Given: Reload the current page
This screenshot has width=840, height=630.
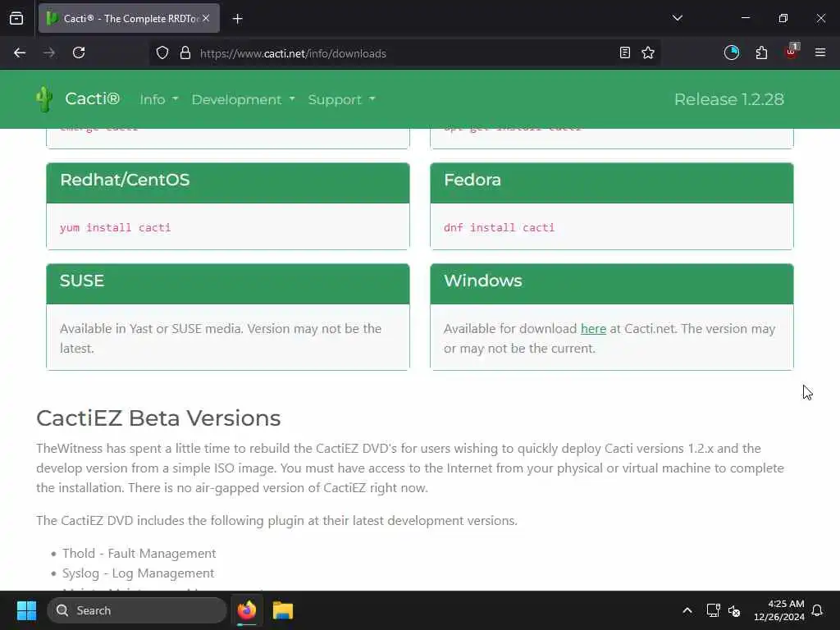Looking at the screenshot, I should coord(79,52).
